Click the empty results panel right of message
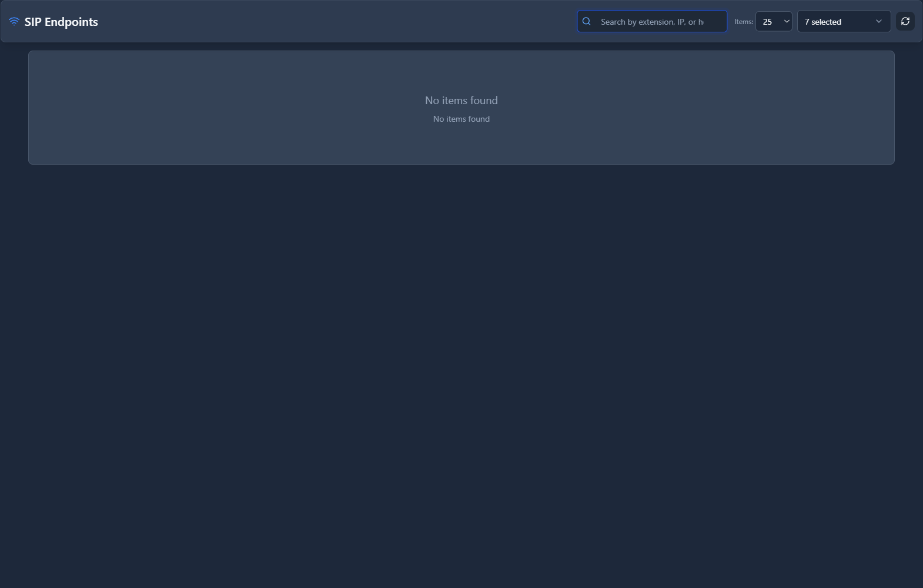This screenshot has width=923, height=588. (x=705, y=108)
